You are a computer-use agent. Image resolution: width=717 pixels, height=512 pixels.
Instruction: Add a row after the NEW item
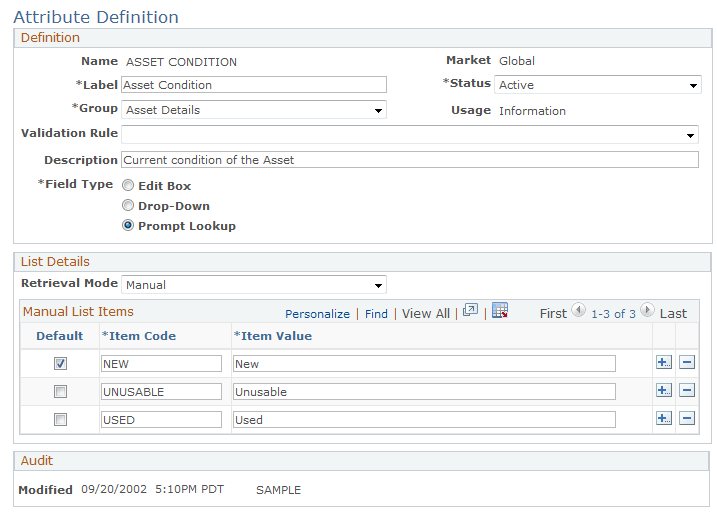(663, 363)
